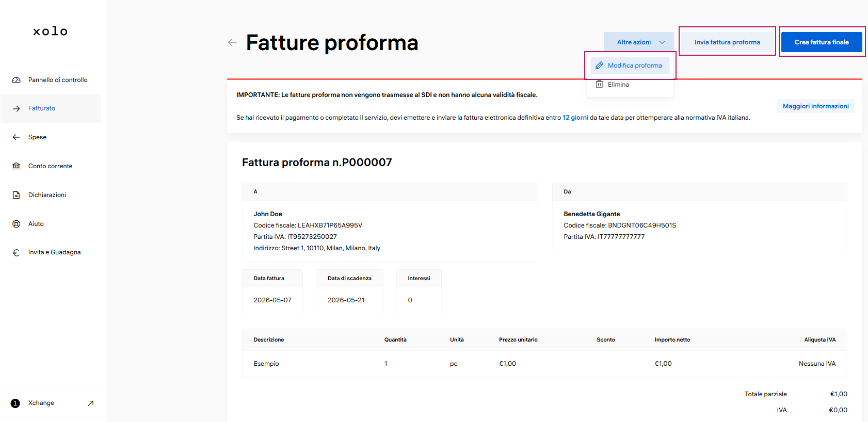The height and width of the screenshot is (422, 868).
Task: Open Xchange at the sidebar bottom
Action: [53, 403]
